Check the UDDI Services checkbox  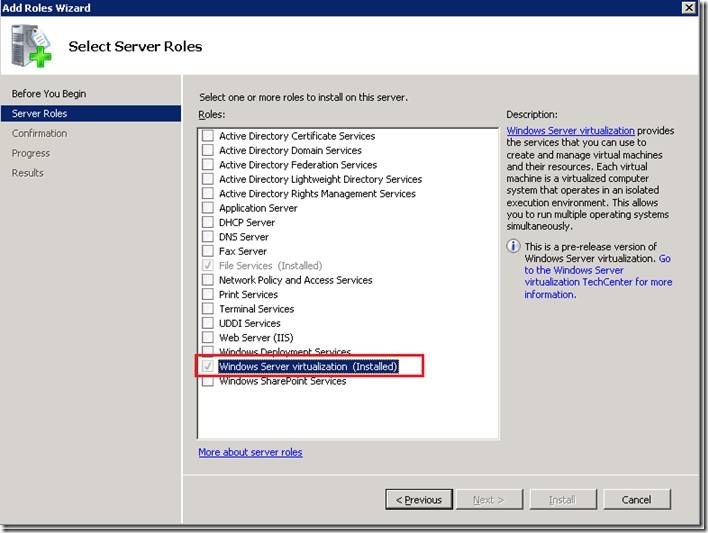[208, 323]
